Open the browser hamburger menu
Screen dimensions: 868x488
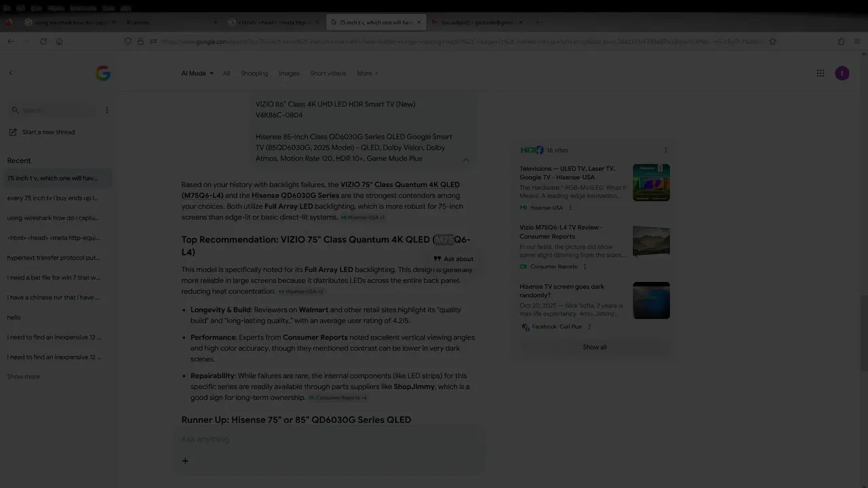857,41
